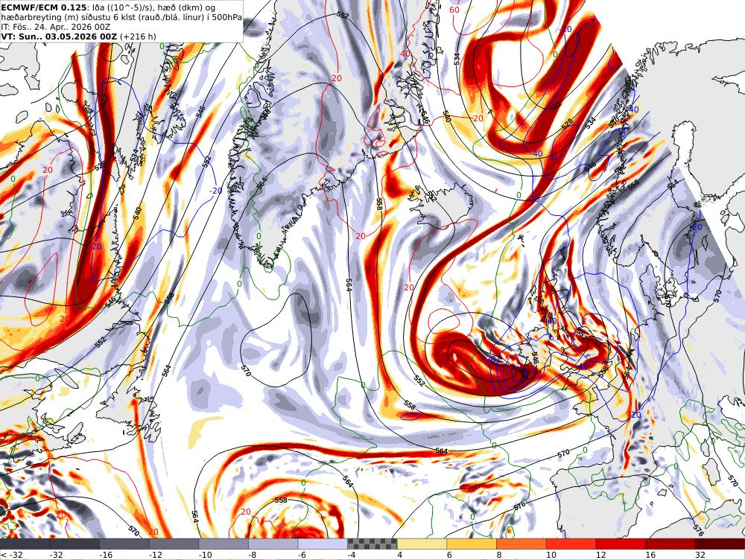Screen dimensions: 745x560
Task: Pick the gray swatch between -16 and -12
Action: (x=124, y=544)
